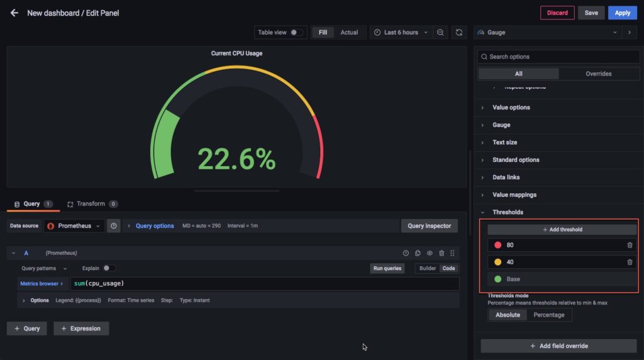Expand the Gauge options section
Image resolution: width=644 pixels, height=360 pixels.
click(501, 125)
